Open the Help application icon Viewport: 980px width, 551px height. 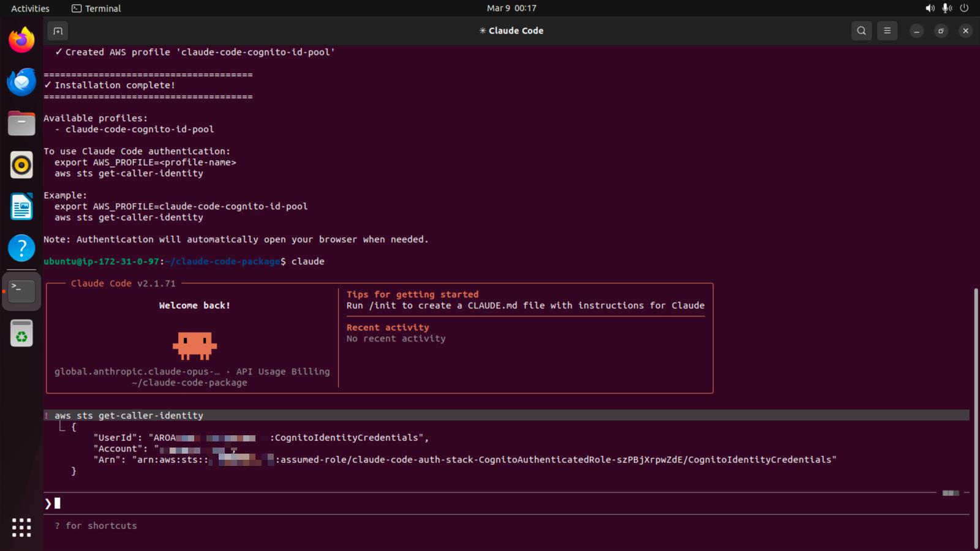[x=21, y=249]
